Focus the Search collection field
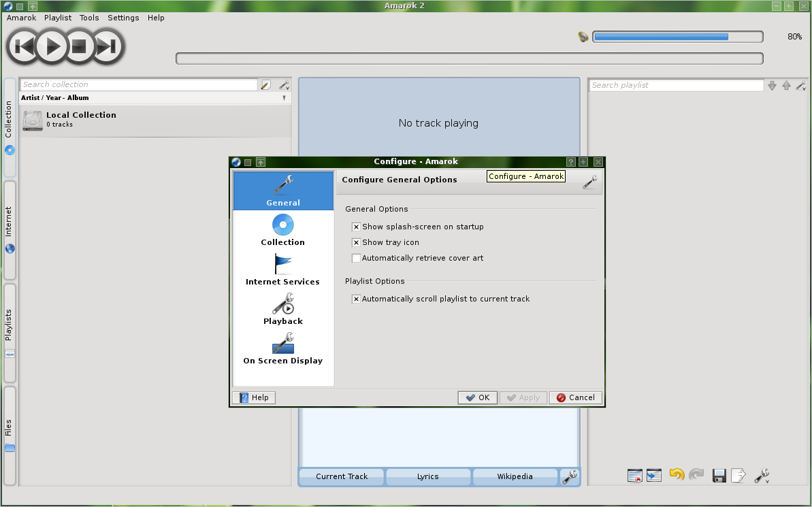Screen dimensions: 812x507 click(138, 84)
